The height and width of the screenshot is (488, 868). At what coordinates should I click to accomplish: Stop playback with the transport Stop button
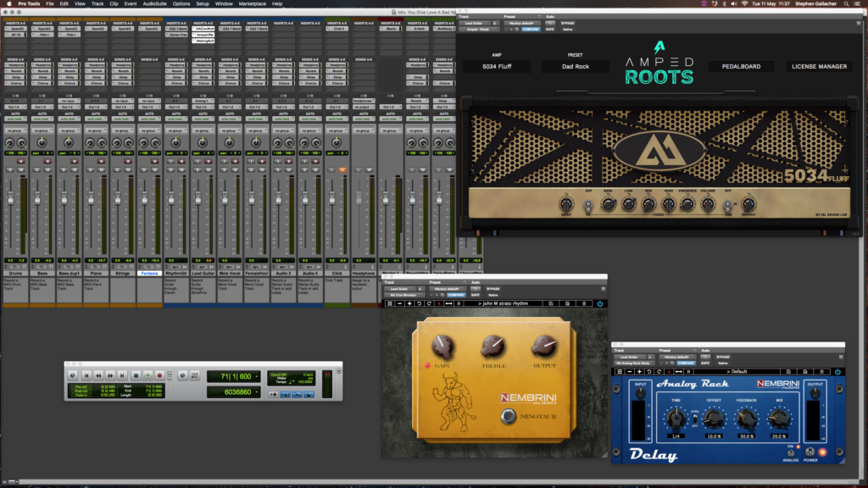136,375
